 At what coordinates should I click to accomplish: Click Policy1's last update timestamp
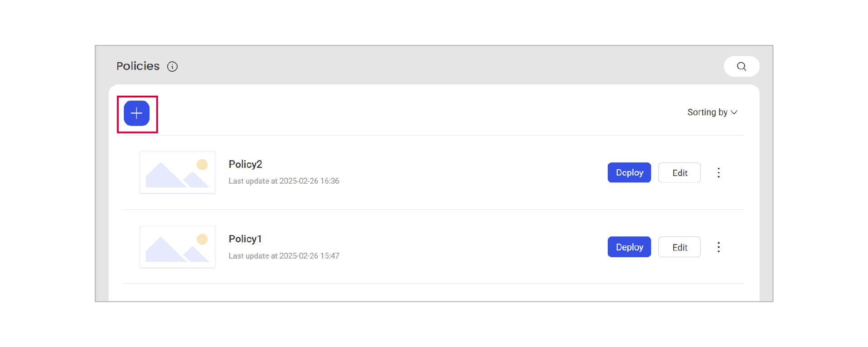284,256
